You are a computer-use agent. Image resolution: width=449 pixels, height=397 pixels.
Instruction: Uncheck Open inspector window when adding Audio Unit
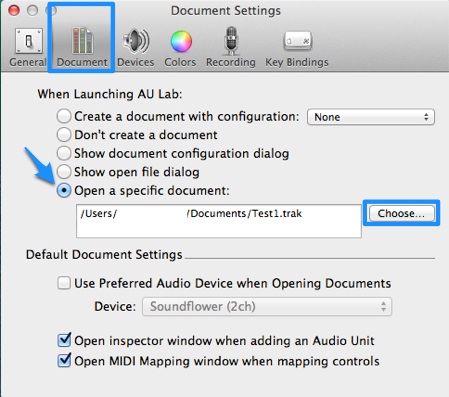[64, 340]
